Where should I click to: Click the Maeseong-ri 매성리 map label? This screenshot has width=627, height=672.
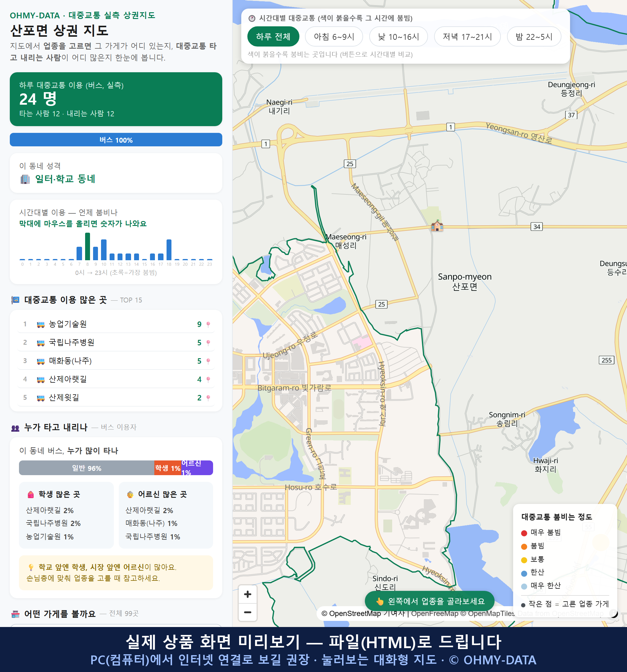click(x=346, y=241)
